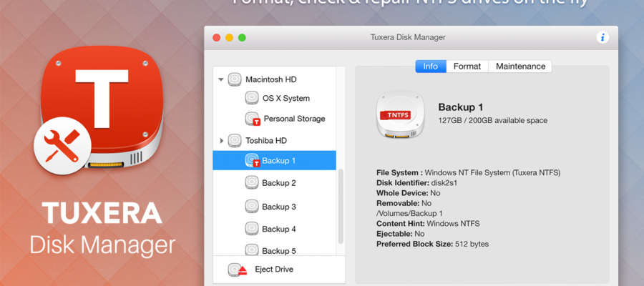The image size is (644, 286).
Task: Click the large Tuxera Disk Manager logo icon
Action: pos(102,107)
